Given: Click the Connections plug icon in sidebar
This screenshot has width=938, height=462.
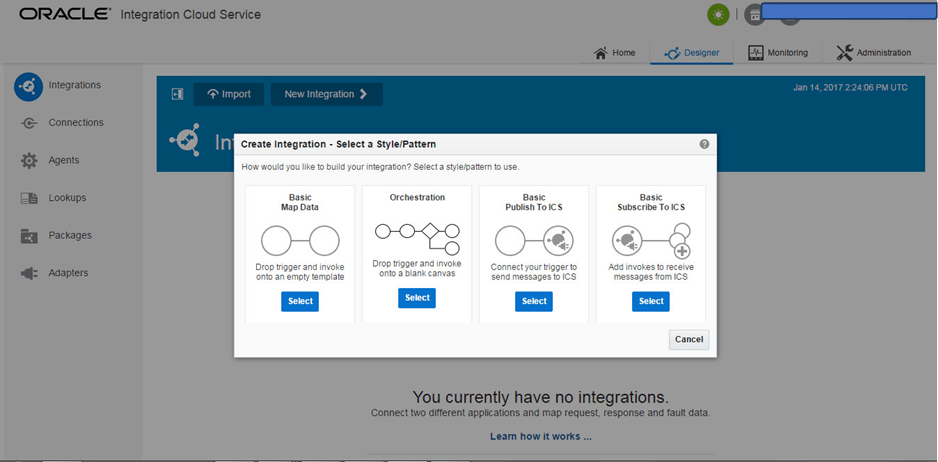Looking at the screenshot, I should pos(29,123).
